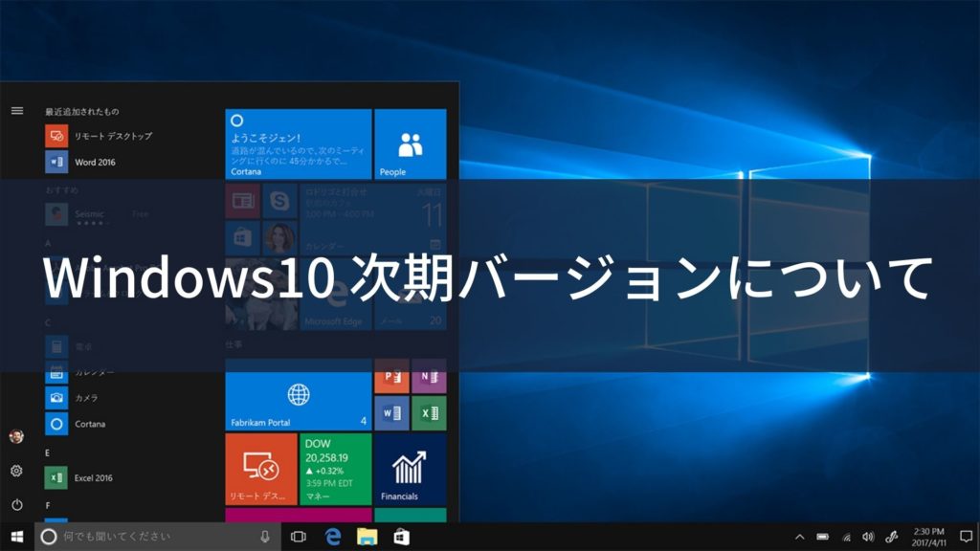Launch the small Excel tile
Screen dimensions: 980x551
click(429, 413)
